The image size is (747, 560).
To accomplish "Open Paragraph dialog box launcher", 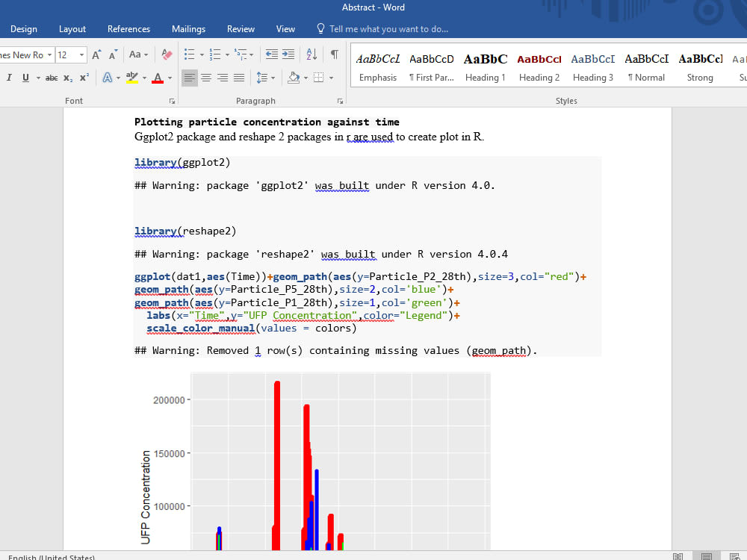I will pyautogui.click(x=340, y=101).
